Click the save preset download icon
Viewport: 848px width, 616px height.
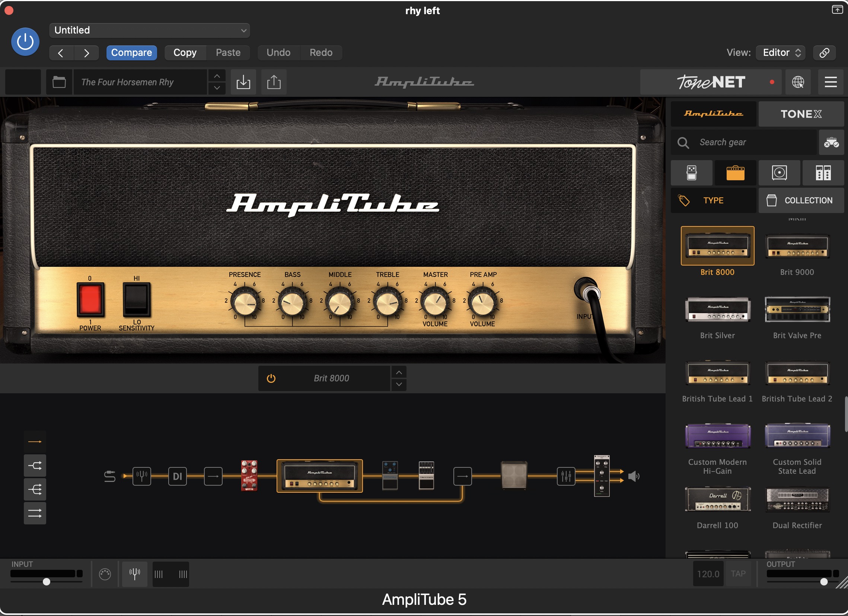click(x=243, y=82)
